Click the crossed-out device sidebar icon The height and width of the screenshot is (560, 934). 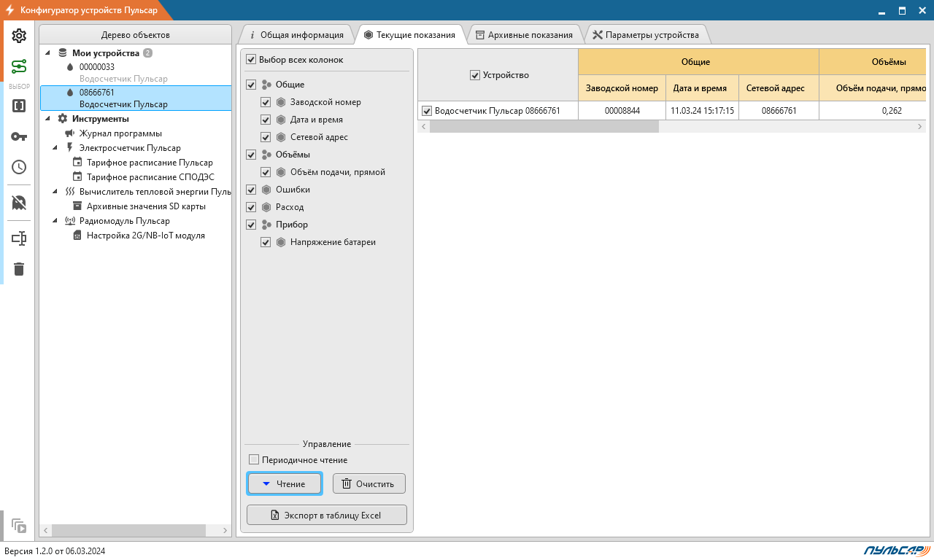click(x=19, y=203)
